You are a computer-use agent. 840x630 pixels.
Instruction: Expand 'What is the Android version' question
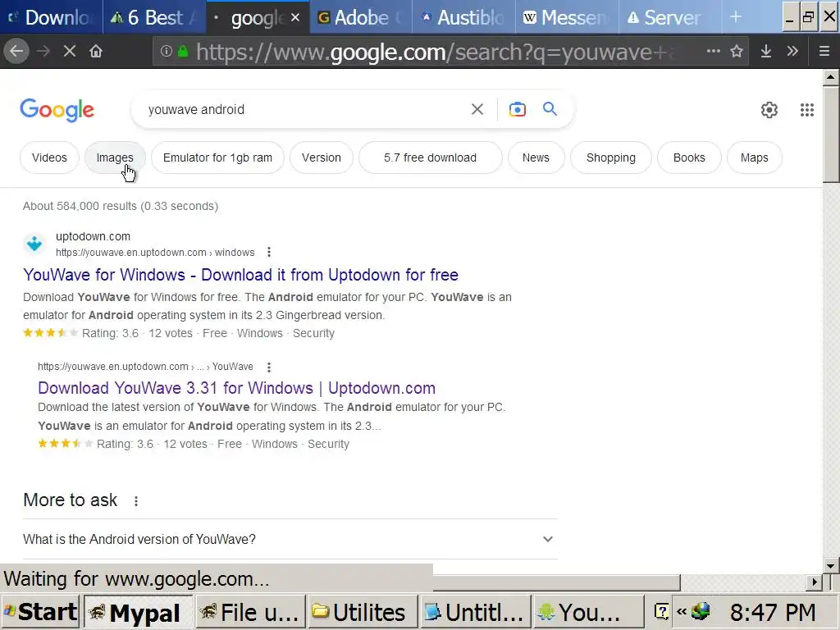(290, 539)
